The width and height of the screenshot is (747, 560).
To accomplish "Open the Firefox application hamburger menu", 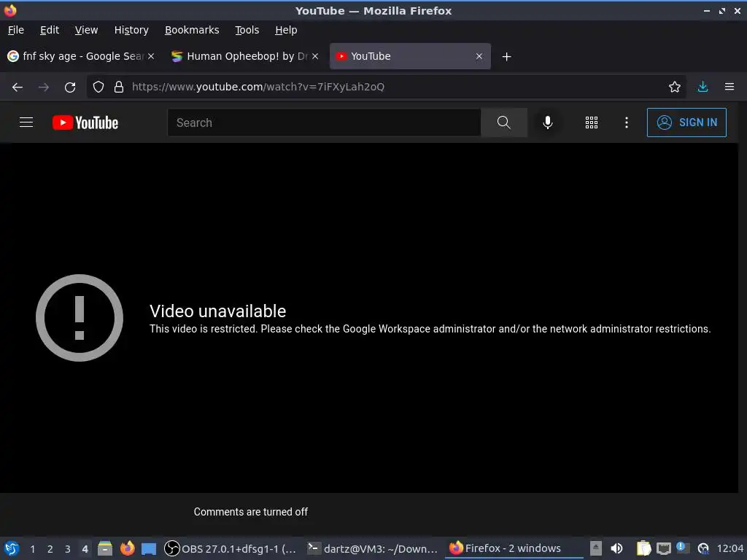I will [729, 87].
